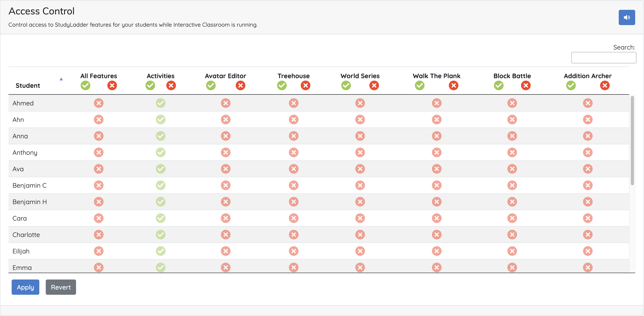Allow World Series with green check header
The width and height of the screenshot is (644, 316).
tap(346, 86)
